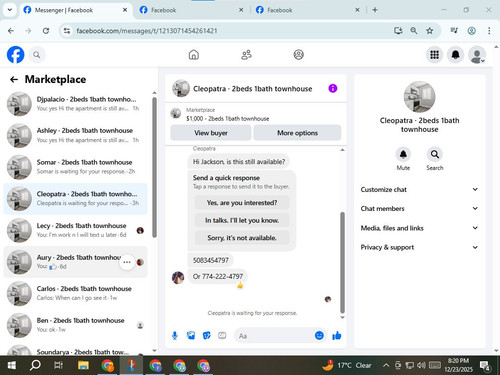Attach a photo with the image icon

click(191, 336)
